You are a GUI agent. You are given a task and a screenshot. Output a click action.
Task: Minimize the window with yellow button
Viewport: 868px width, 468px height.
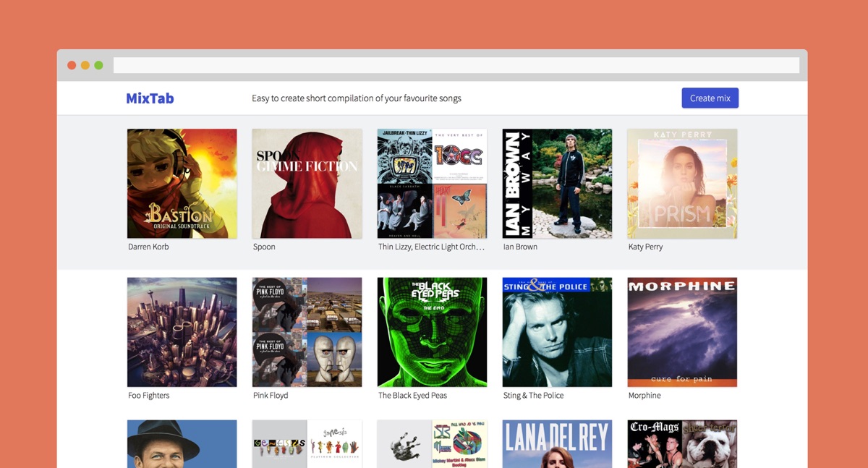(85, 65)
